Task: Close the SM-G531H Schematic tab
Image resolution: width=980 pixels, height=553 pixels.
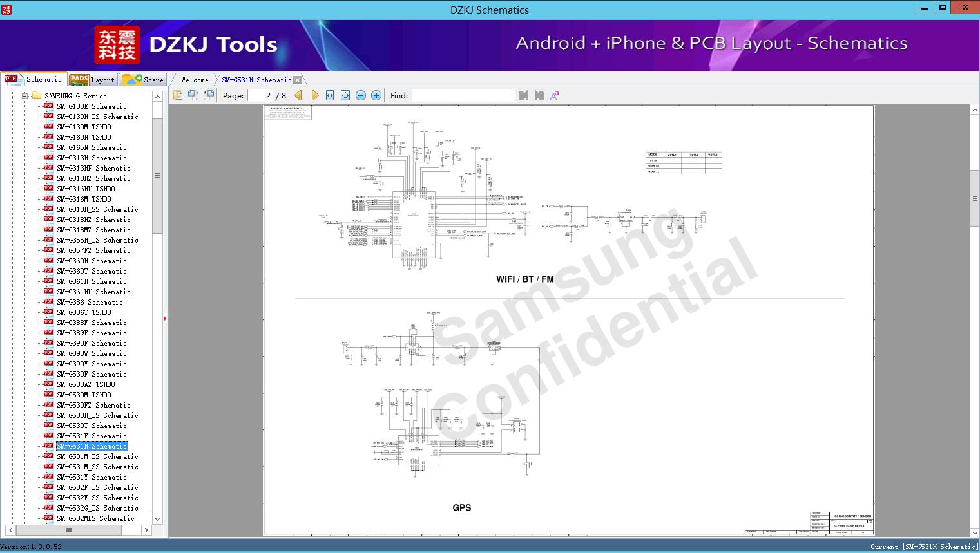Action: pos(298,80)
